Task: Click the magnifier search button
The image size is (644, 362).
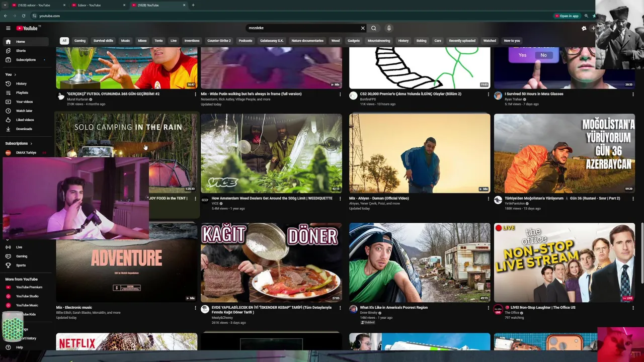Action: pos(373,28)
